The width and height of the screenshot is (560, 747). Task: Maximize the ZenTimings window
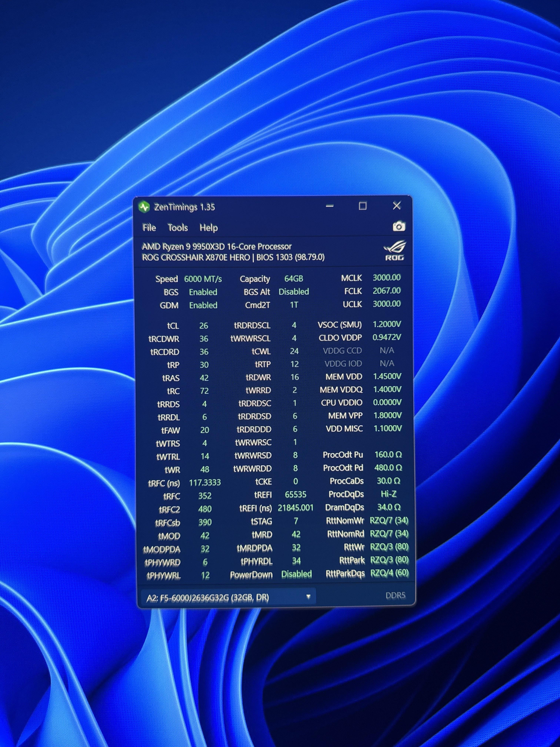[x=363, y=206]
